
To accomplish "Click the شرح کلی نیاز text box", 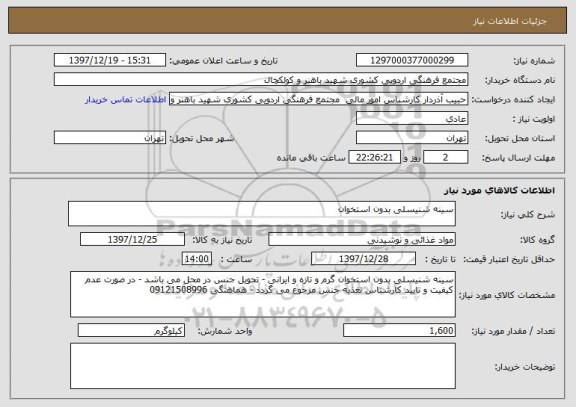I will [x=262, y=213].
